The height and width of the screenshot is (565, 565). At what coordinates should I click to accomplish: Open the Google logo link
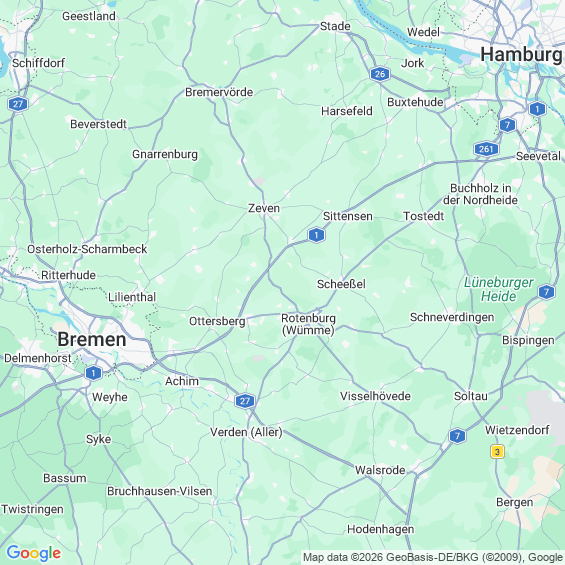tap(34, 553)
